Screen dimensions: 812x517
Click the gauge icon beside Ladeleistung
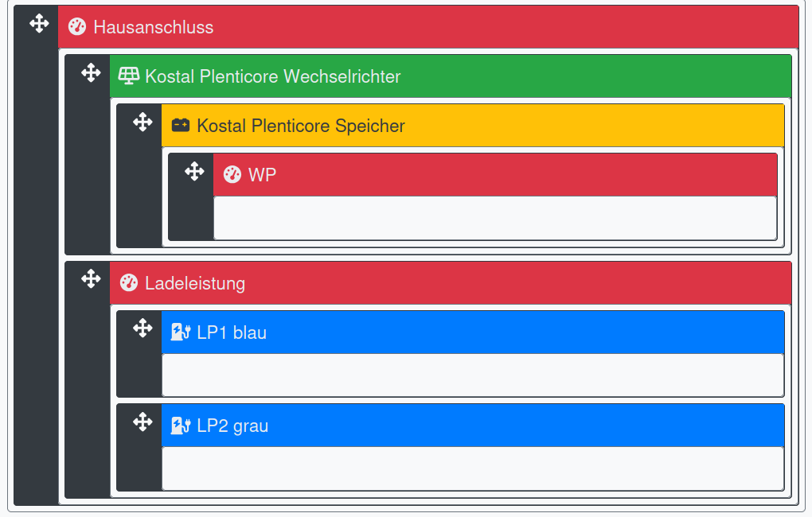click(128, 283)
